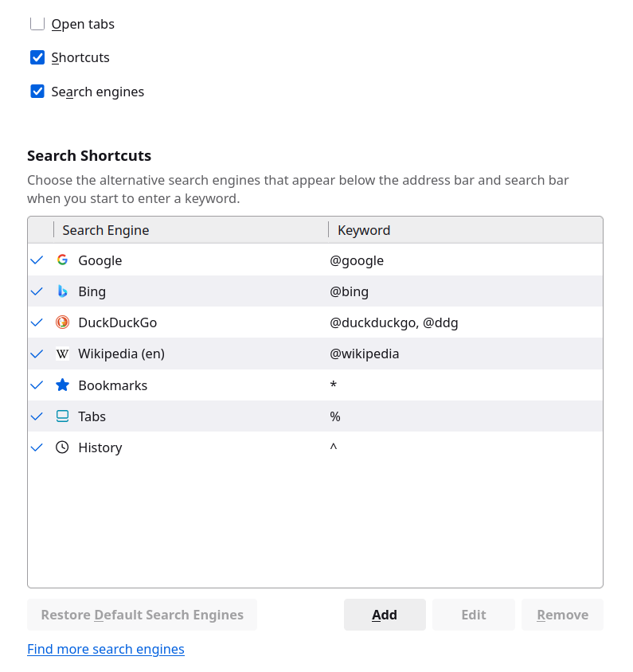The image size is (633, 672).
Task: Click the Bookmarks star icon
Action: point(62,385)
